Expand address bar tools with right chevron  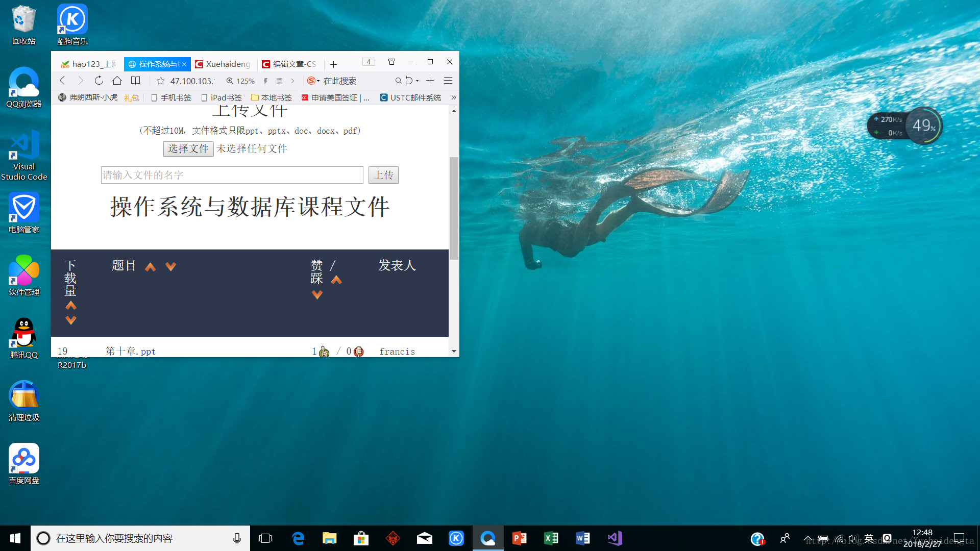pos(292,81)
